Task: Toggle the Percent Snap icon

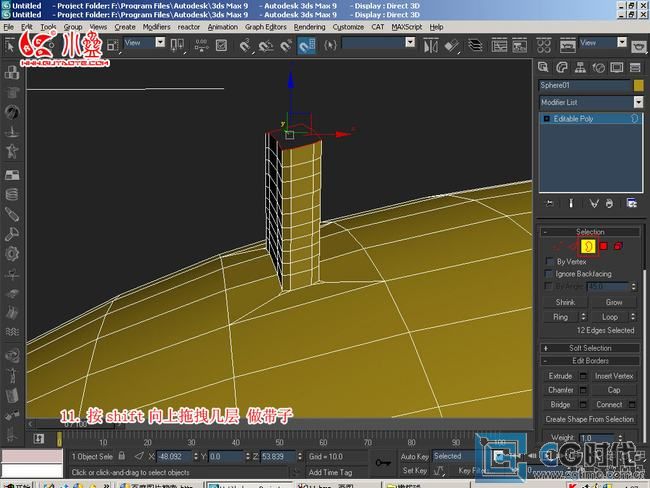Action: pos(286,45)
